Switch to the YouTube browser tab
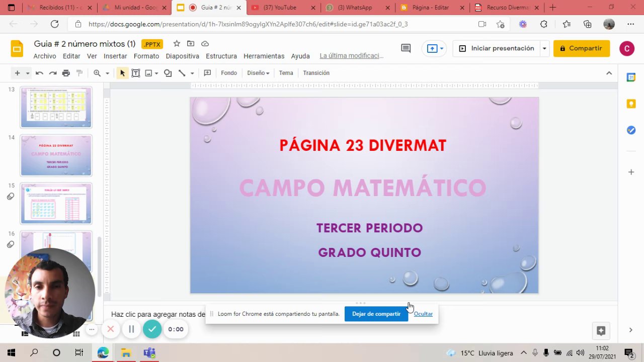Viewport: 644px width, 362px height. click(x=284, y=8)
